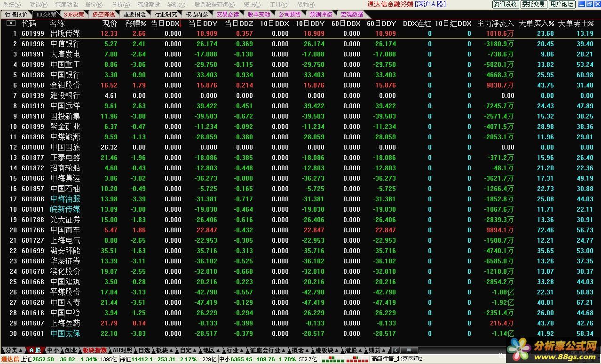Select stock code 601857
Screen dimensions: 601x364
[33, 189]
